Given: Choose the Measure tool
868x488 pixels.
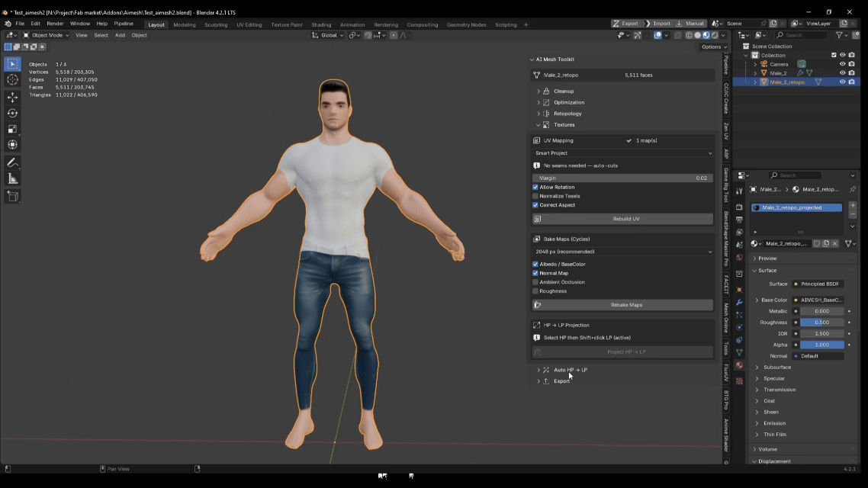Looking at the screenshot, I should pyautogui.click(x=13, y=179).
